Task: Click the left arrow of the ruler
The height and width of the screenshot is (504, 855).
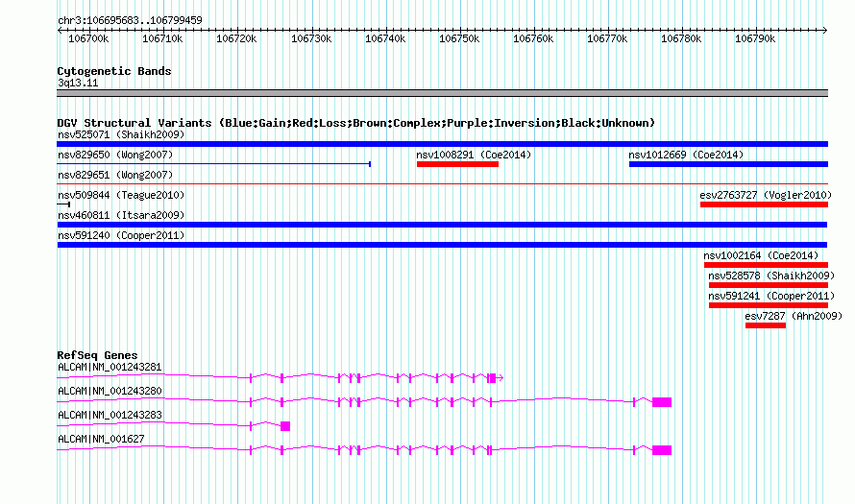Action: [60, 30]
